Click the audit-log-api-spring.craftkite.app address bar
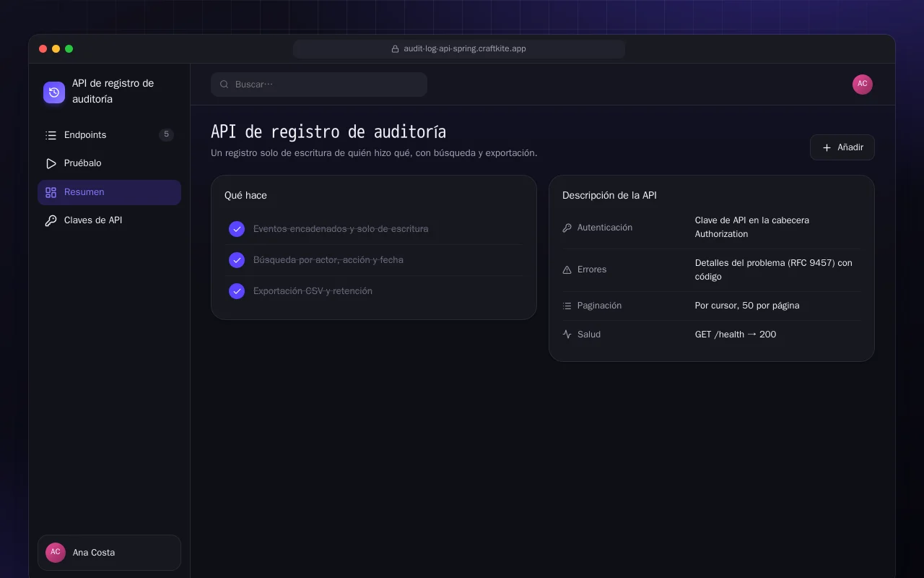 coord(459,49)
